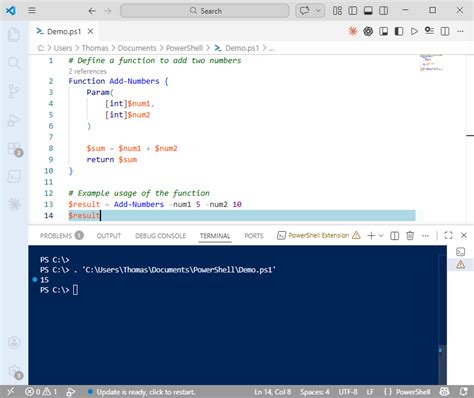474x398 pixels.
Task: Toggle the primary side bar
Action: (353, 11)
